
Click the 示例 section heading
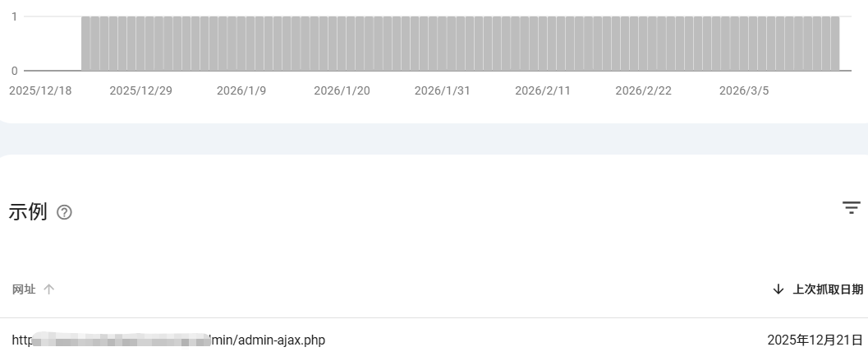click(x=27, y=212)
